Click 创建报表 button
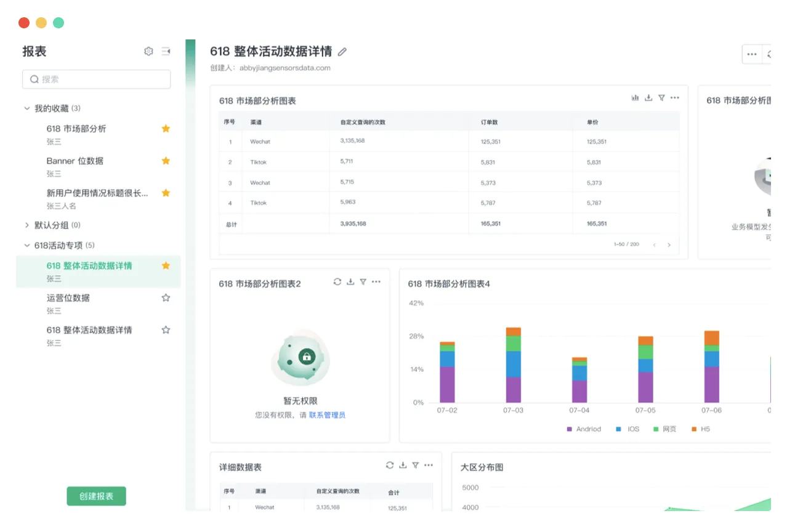The image size is (787, 532). click(x=96, y=496)
